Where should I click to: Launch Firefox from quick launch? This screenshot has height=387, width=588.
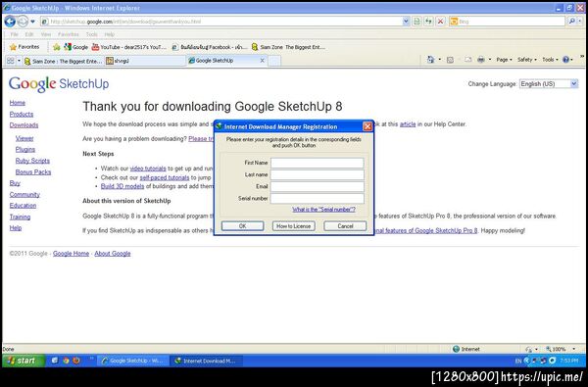(x=76, y=361)
